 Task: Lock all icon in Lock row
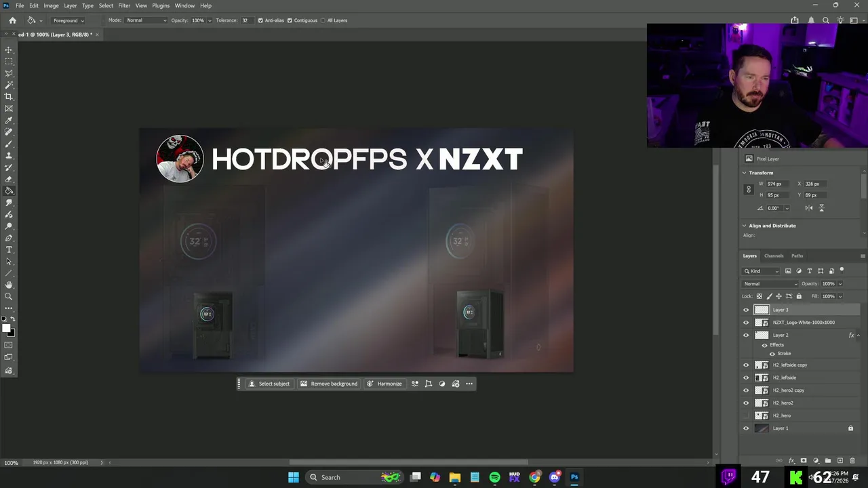coord(799,296)
